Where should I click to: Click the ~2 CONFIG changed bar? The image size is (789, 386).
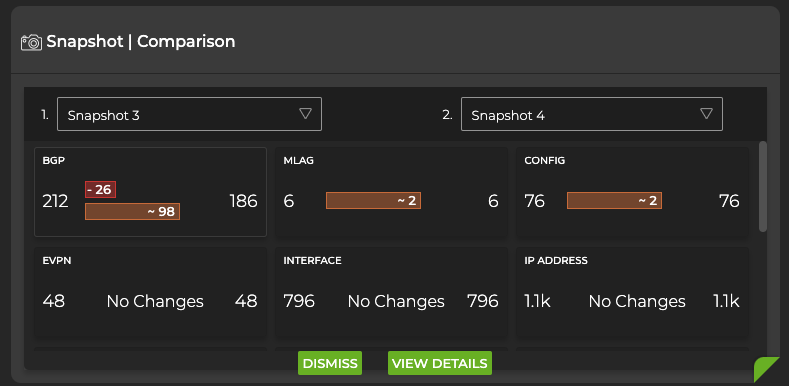tap(614, 201)
